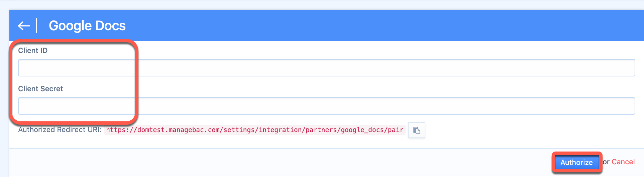Select the red managebac redirect URI text
644x177 pixels.
pyautogui.click(x=254, y=130)
